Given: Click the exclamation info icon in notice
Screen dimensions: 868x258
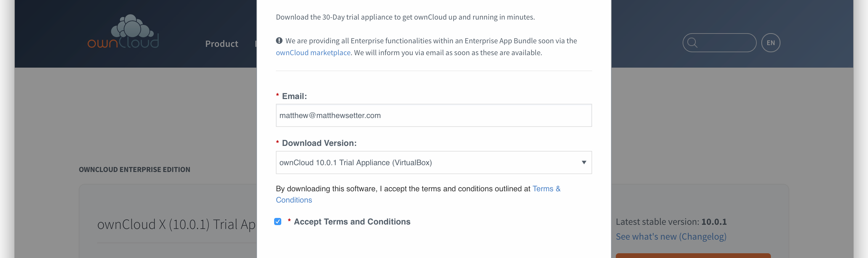Looking at the screenshot, I should (x=279, y=41).
